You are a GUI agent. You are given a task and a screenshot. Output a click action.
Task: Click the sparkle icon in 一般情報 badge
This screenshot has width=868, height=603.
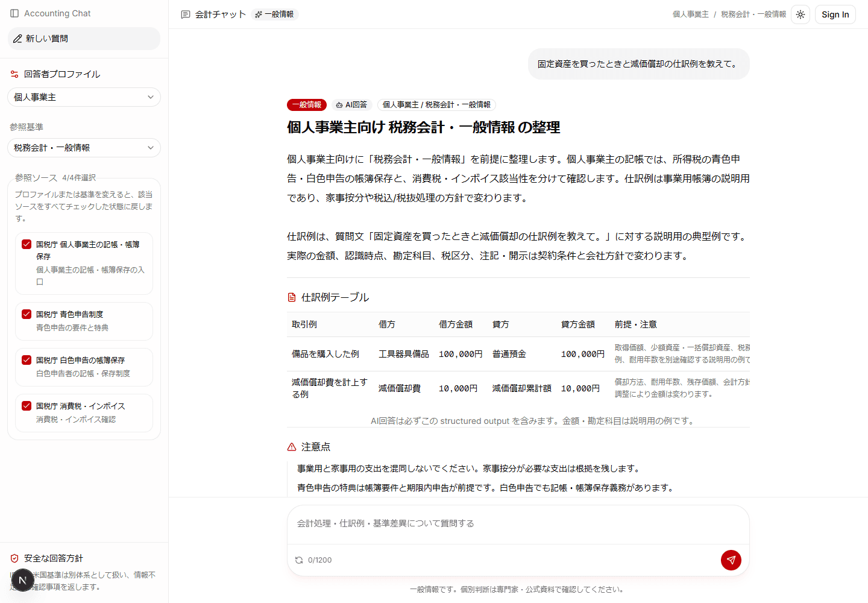tap(259, 14)
